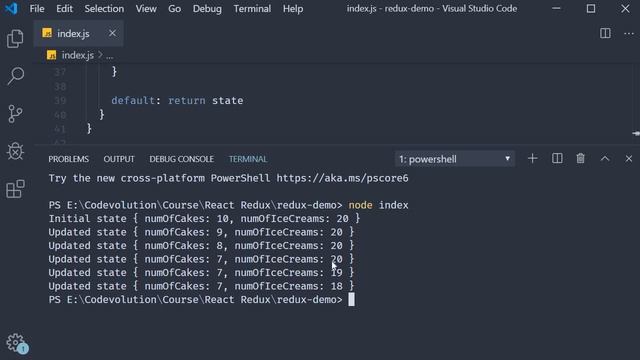Image resolution: width=640 pixels, height=360 pixels.
Task: Open the Explorer view in activity bar
Action: point(15,39)
